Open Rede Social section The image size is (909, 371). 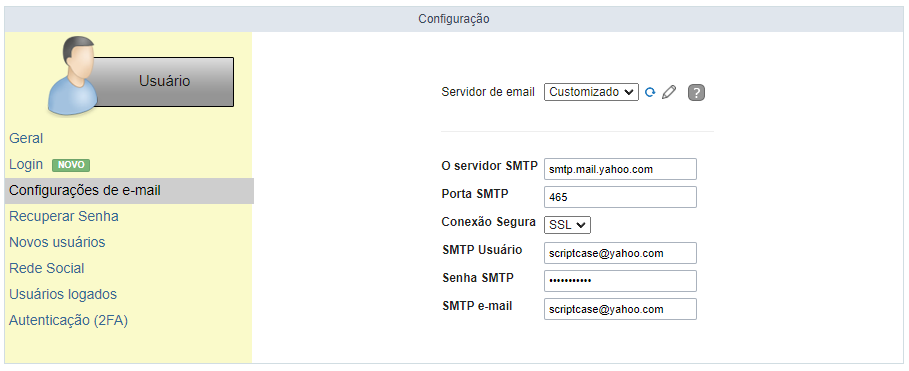tap(47, 268)
